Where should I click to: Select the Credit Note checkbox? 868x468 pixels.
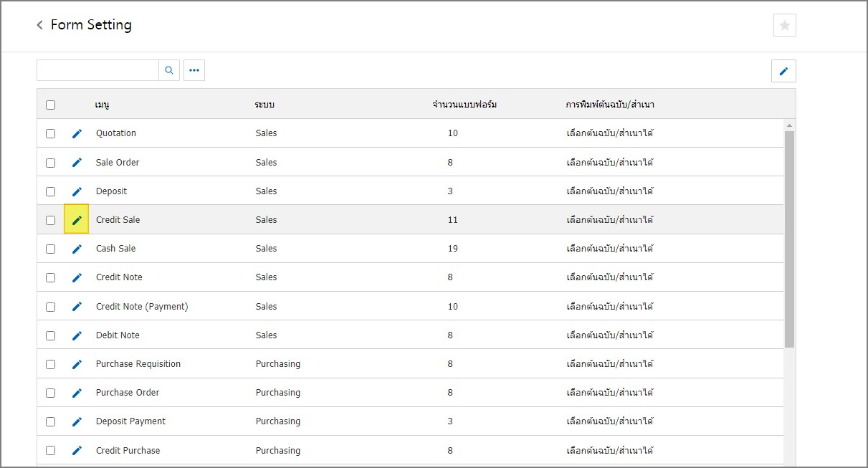point(50,277)
